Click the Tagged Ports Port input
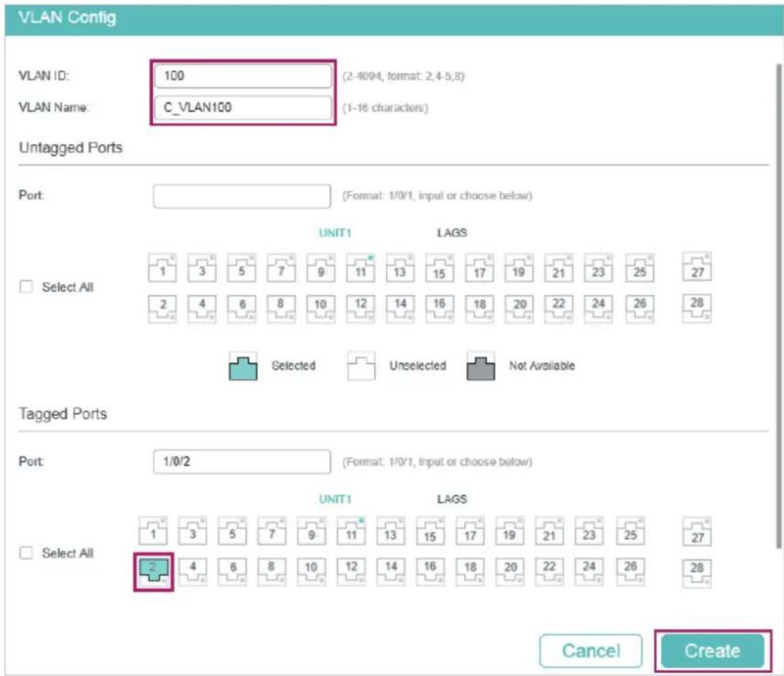Image resolution: width=784 pixels, height=676 pixels. pyautogui.click(x=242, y=462)
